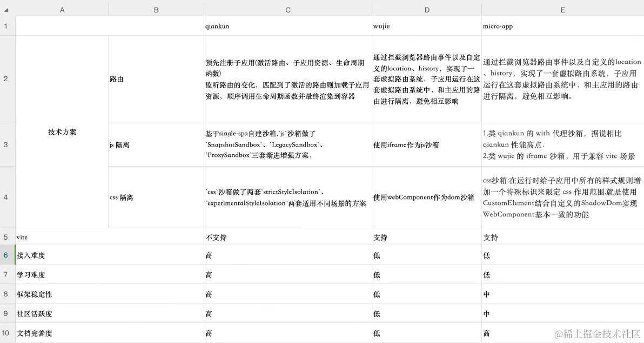Click micro-app '高' in 文档完善度 row
644x343 pixels.
(562, 333)
